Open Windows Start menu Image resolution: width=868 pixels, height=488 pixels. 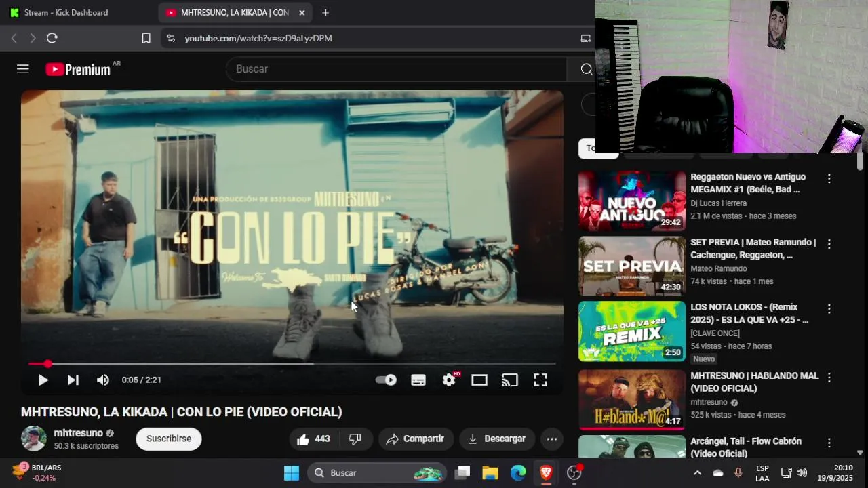click(292, 473)
